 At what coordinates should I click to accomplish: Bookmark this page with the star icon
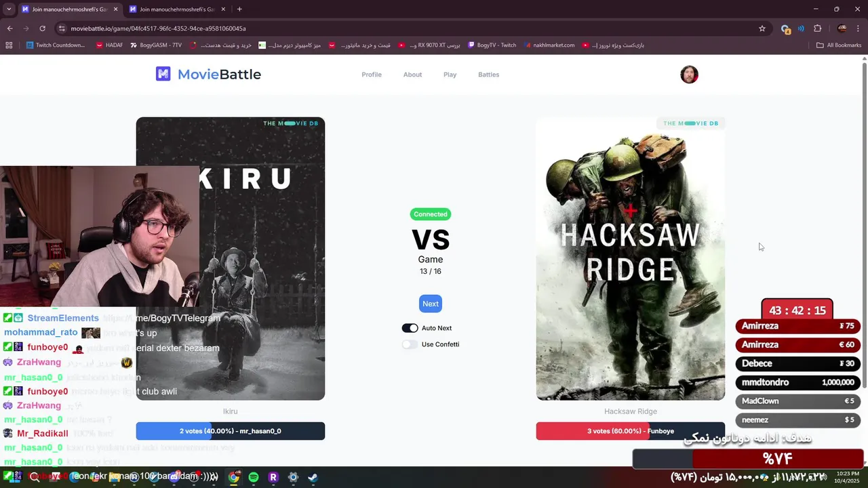coord(762,28)
